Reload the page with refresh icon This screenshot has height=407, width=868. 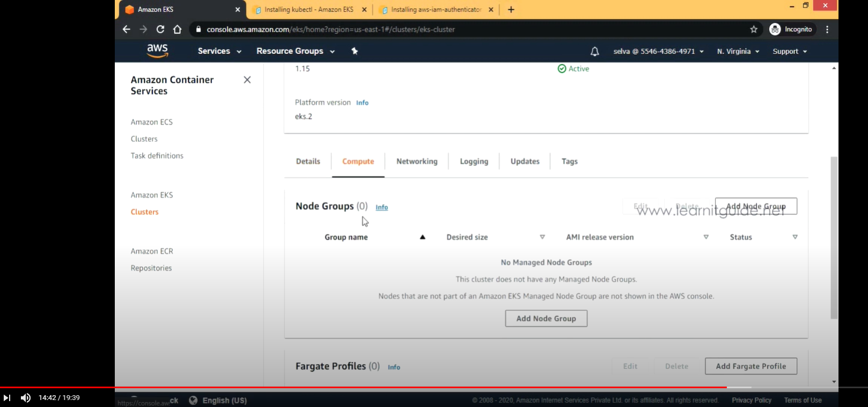click(x=160, y=30)
